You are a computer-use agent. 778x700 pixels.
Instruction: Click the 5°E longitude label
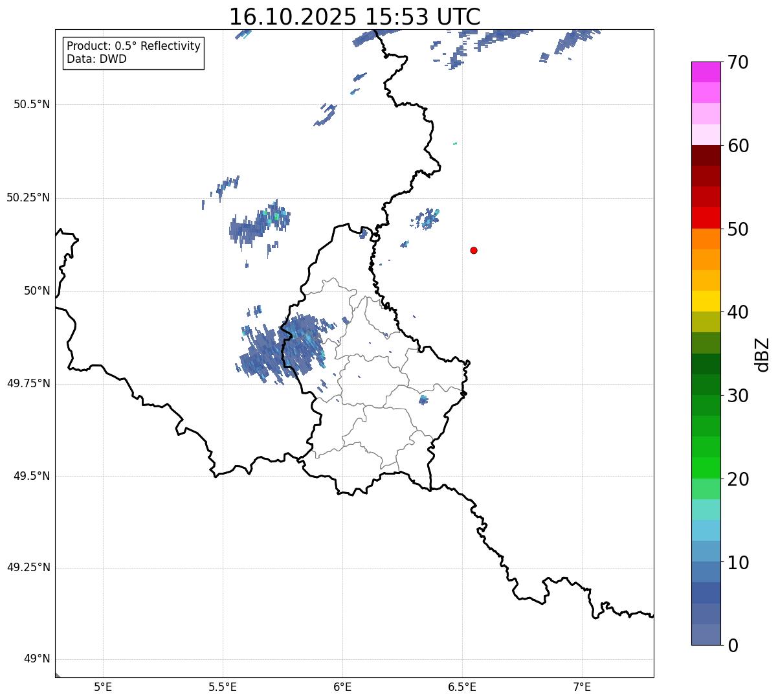click(103, 686)
